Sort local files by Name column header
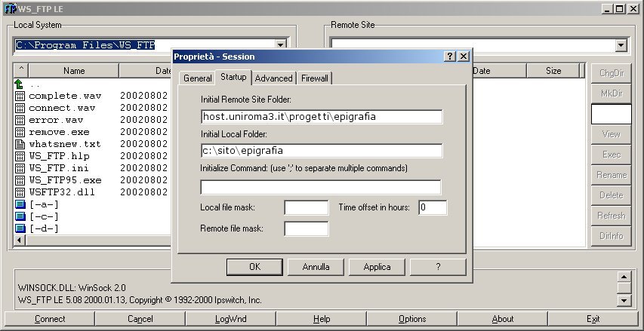Screen dimensions: 644x331 pos(74,71)
